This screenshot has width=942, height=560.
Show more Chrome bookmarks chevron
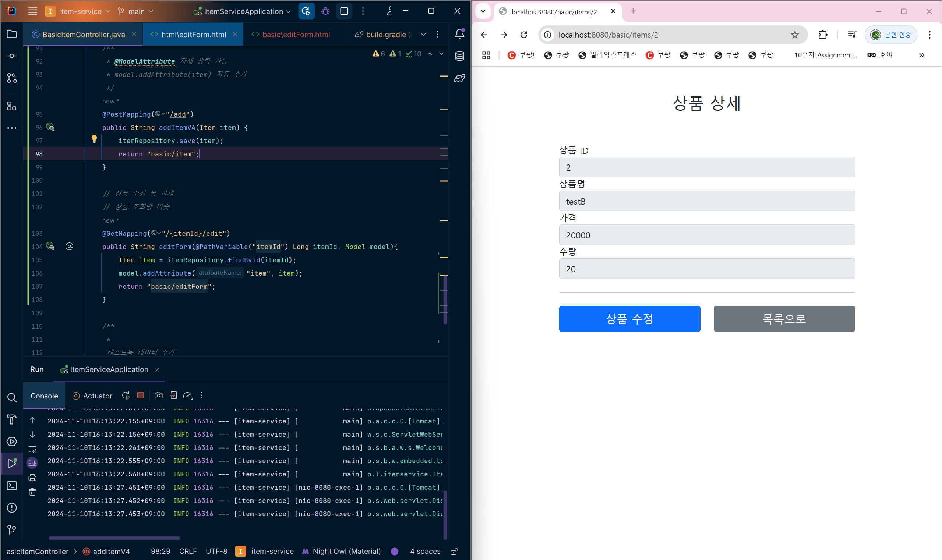[x=922, y=55]
